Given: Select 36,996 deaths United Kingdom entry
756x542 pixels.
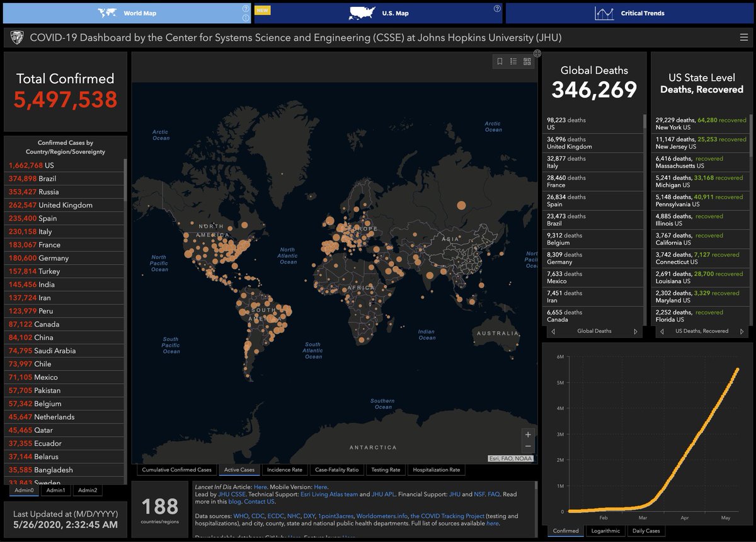Looking at the screenshot, I should coord(592,143).
